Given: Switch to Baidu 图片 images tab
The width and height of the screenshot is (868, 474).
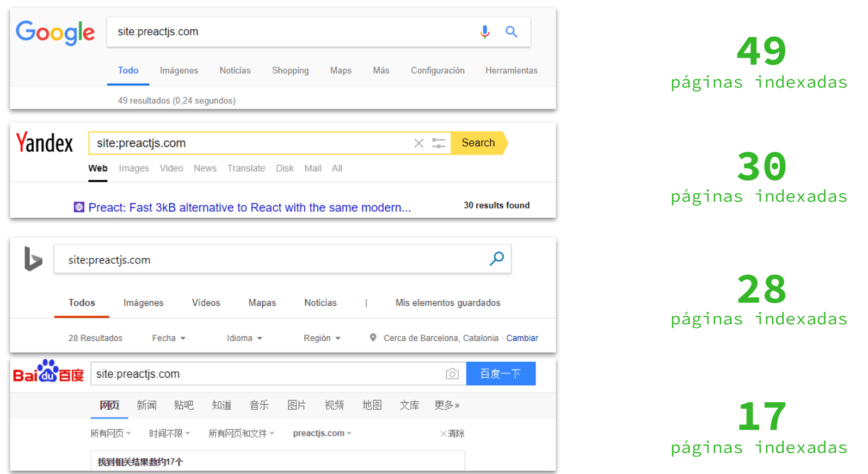Looking at the screenshot, I should [x=297, y=405].
